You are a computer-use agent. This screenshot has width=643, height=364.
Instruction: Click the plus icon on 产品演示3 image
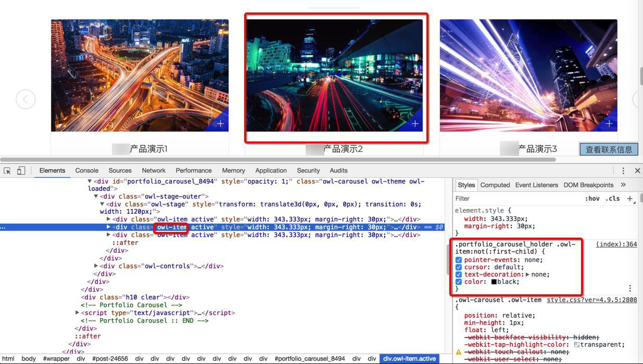(609, 124)
